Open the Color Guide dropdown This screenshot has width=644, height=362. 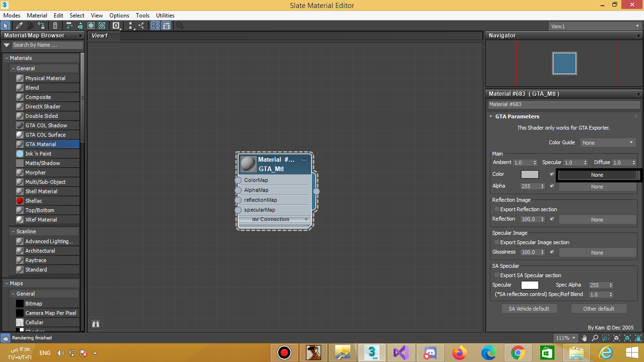[608, 143]
